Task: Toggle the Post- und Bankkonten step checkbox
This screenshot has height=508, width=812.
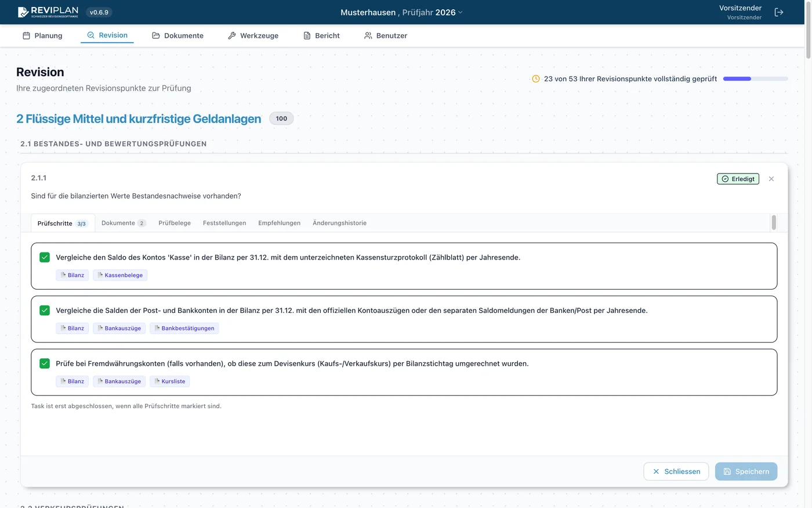Action: (45, 311)
